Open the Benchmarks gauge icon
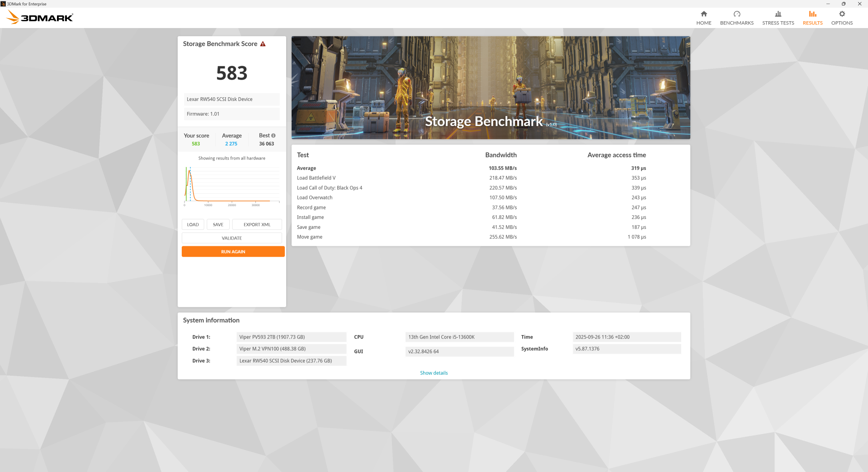 [736, 14]
